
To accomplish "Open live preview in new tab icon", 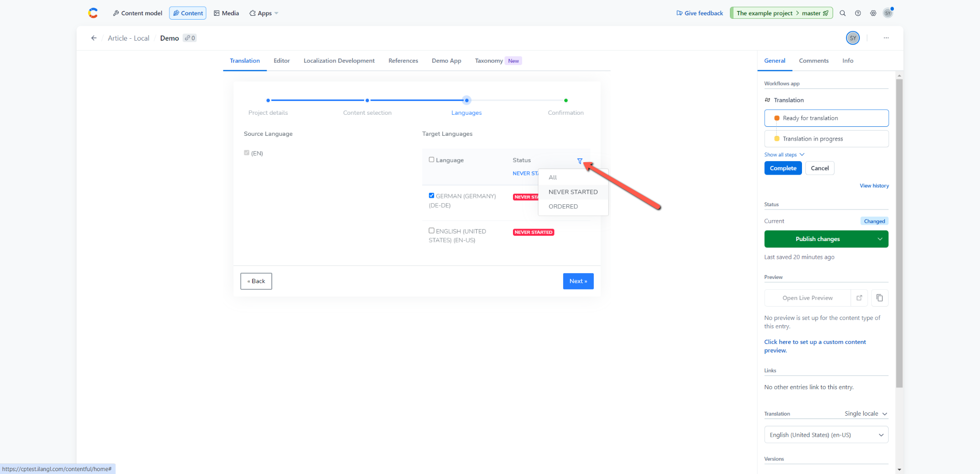I will (859, 298).
